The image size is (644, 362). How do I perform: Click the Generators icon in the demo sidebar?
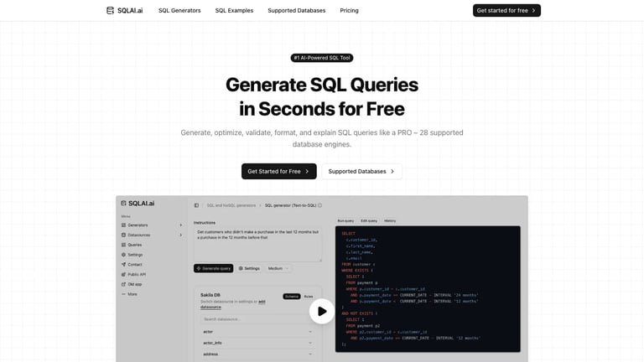(123, 225)
